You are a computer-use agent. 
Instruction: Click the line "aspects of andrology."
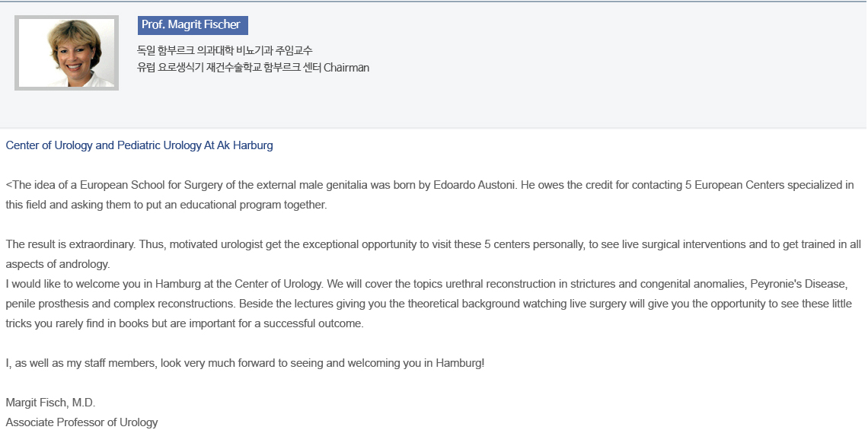[58, 264]
